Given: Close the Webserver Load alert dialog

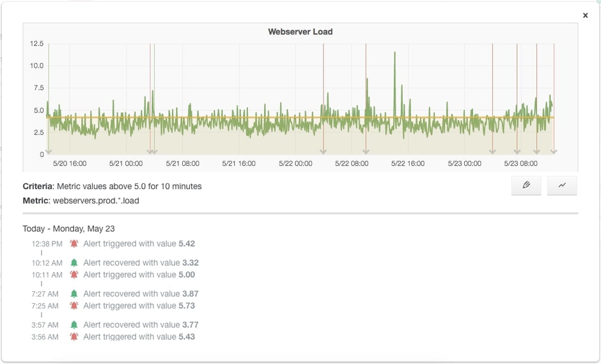Looking at the screenshot, I should tap(585, 15).
